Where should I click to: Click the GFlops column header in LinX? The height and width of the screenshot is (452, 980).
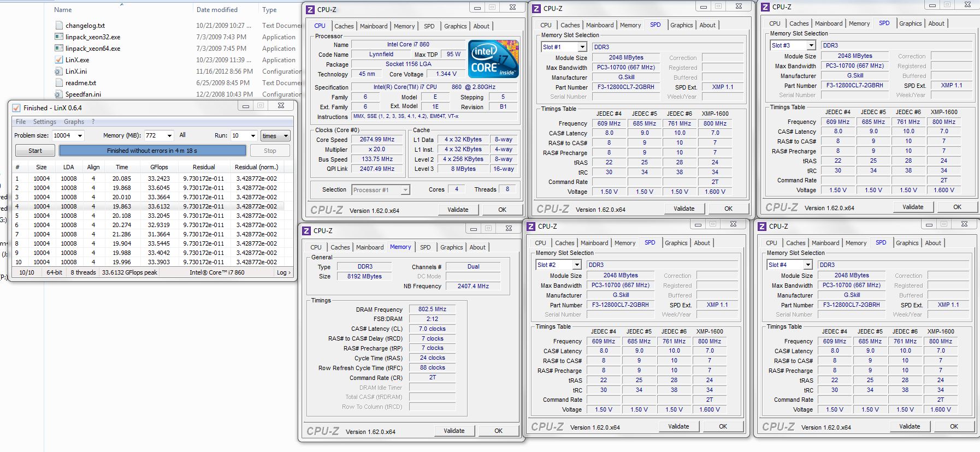click(159, 167)
